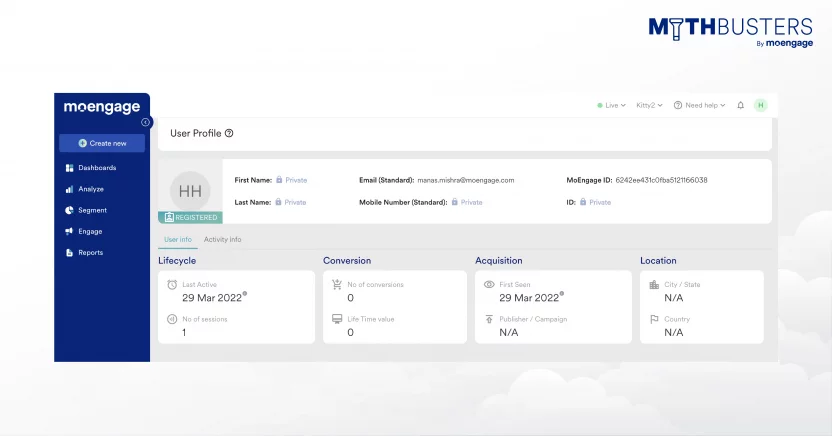Click the First Name lock icon
This screenshot has height=436, width=832.
click(279, 180)
